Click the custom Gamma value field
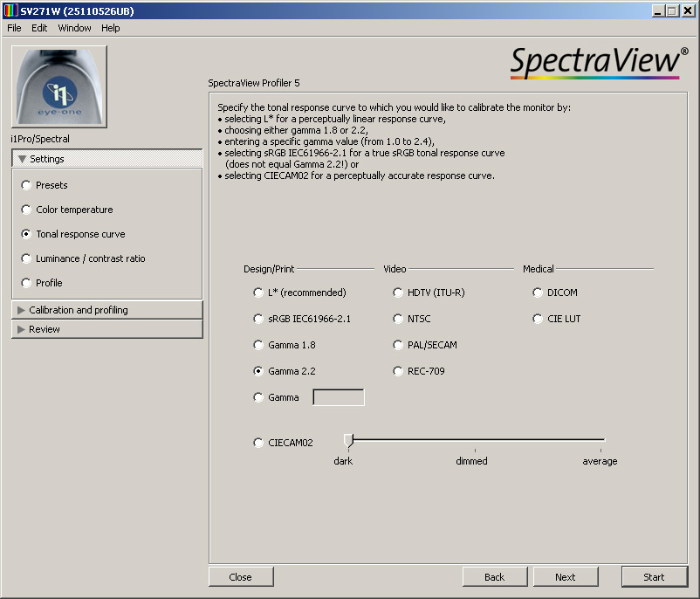This screenshot has width=700, height=599. click(x=339, y=397)
